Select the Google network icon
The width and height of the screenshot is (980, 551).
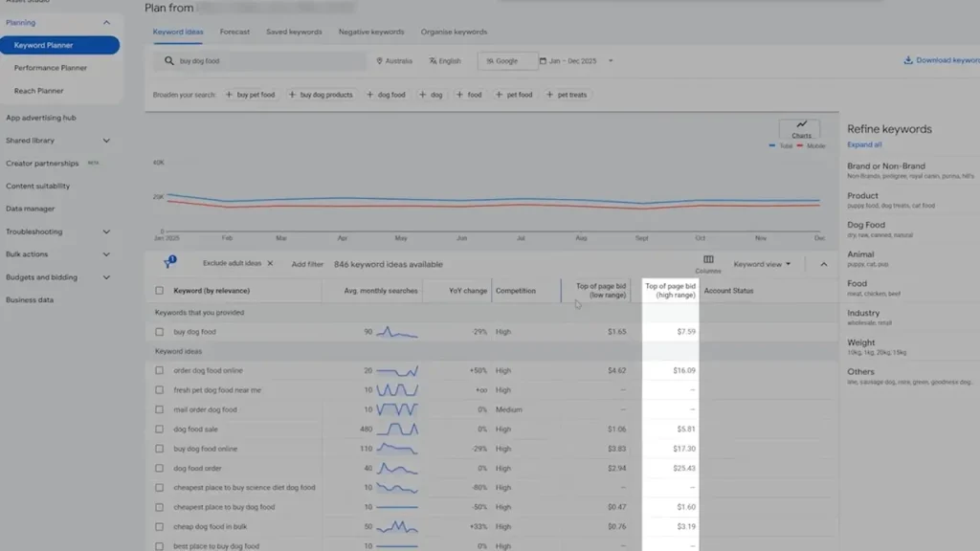click(491, 59)
